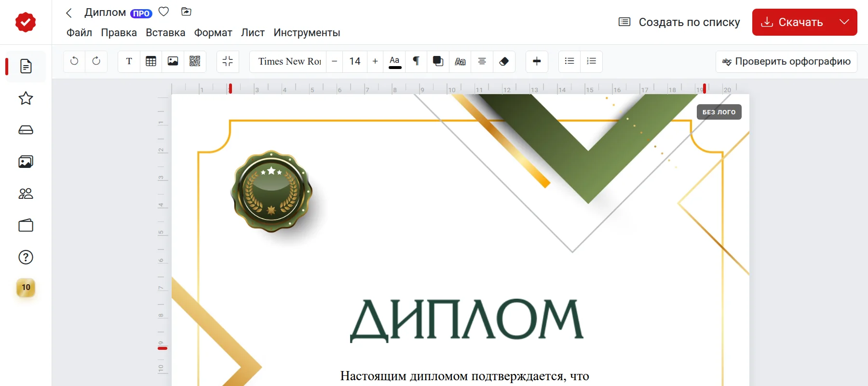Click the overlapping squares toolbar icon
Viewport: 868px width, 386px height.
pyautogui.click(x=438, y=61)
